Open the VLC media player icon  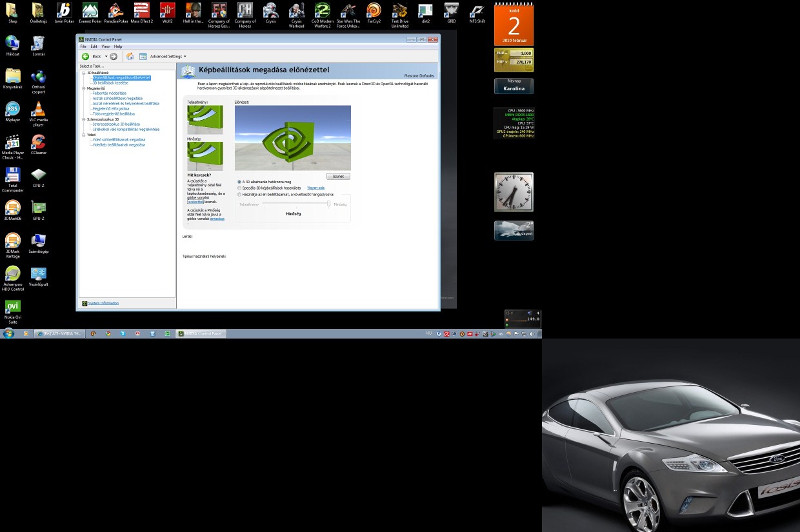39,113
